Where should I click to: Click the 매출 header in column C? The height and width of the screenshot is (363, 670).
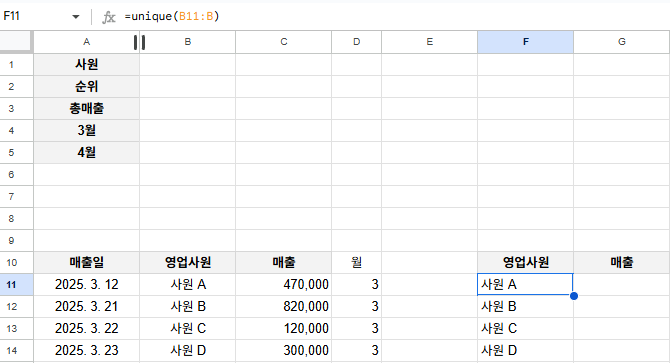tap(284, 263)
